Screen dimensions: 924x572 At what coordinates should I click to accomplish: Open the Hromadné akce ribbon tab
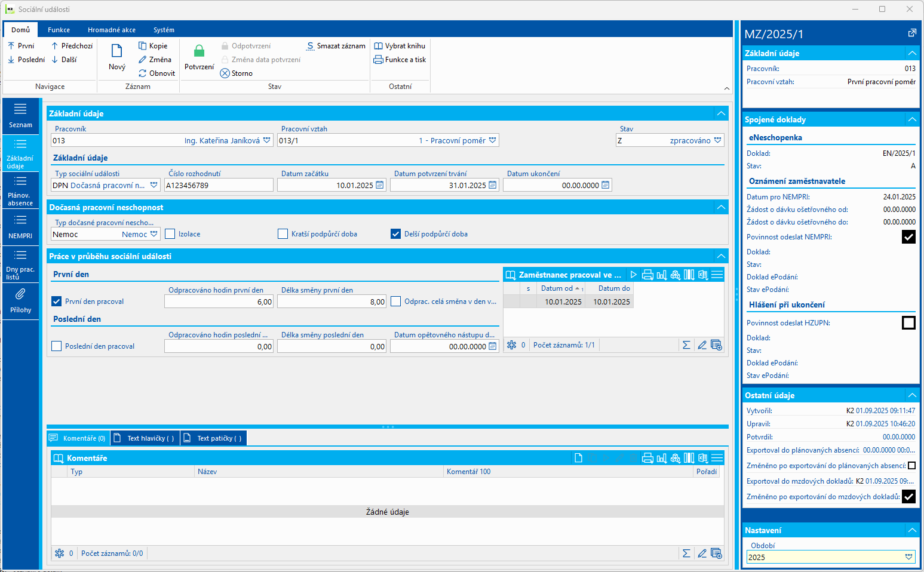[x=112, y=30]
